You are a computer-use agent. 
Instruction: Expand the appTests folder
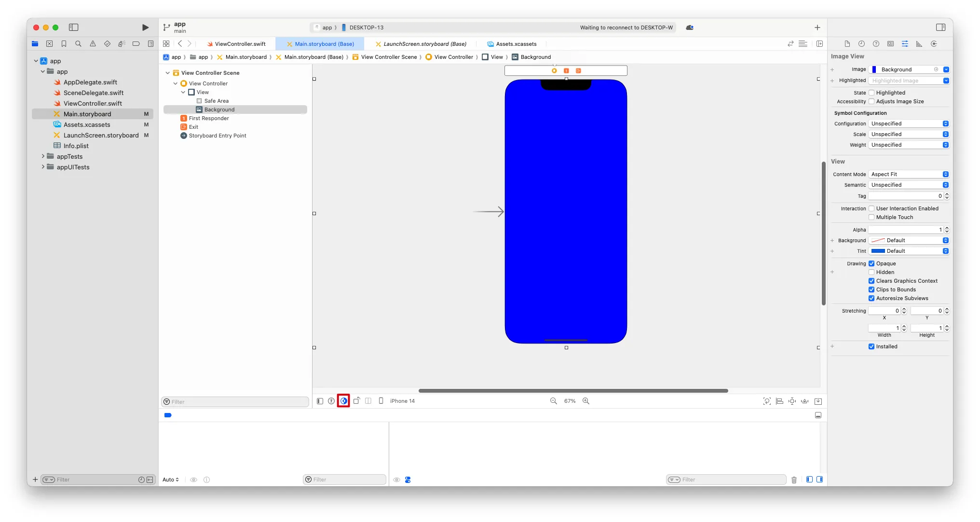tap(43, 156)
